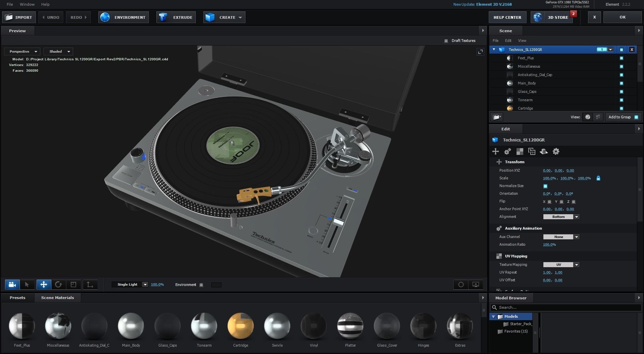Maximize the preview viewport
Image resolution: width=644 pixels, height=354 pixels.
pyautogui.click(x=480, y=52)
